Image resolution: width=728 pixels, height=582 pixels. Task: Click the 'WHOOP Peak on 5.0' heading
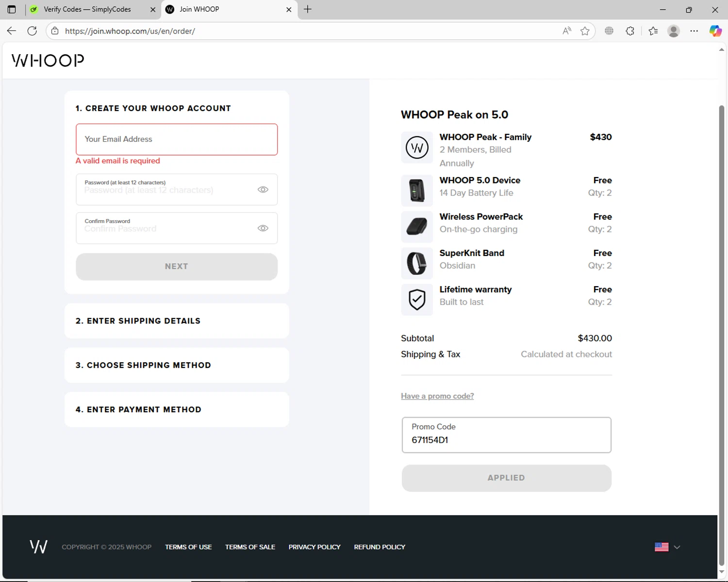454,115
